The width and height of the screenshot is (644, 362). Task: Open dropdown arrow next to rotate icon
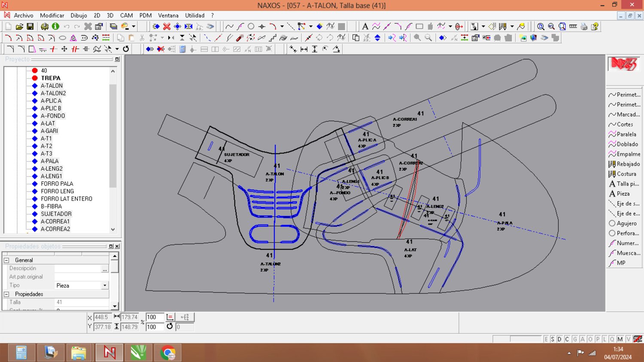pos(117,49)
